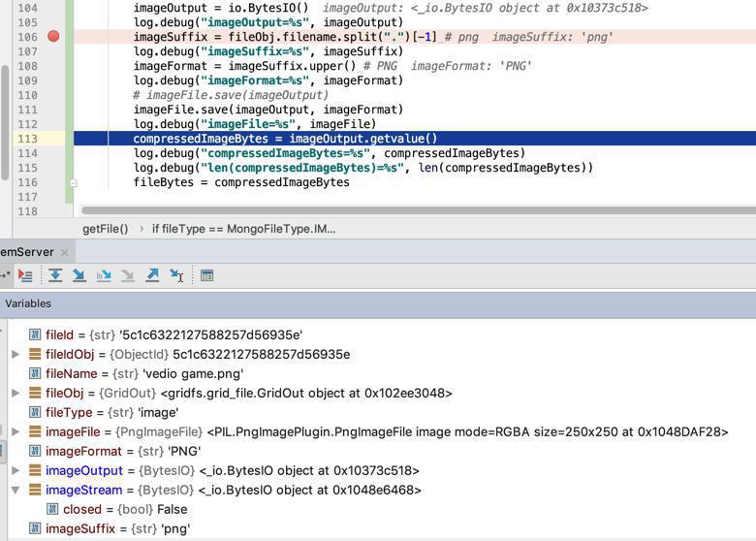Expand the imageOutput BytesIO variable

point(16,470)
